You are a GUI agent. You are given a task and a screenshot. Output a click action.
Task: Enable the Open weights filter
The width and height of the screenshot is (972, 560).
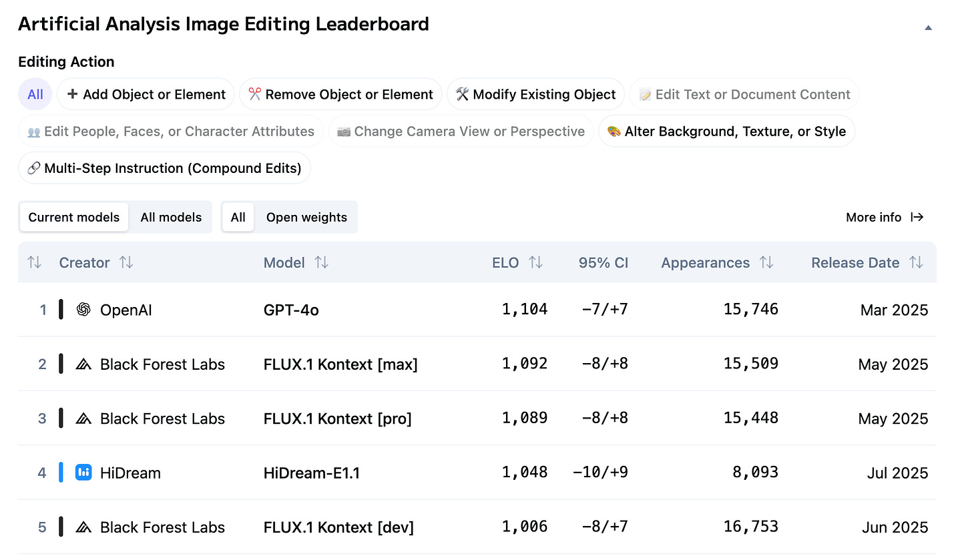pyautogui.click(x=306, y=217)
